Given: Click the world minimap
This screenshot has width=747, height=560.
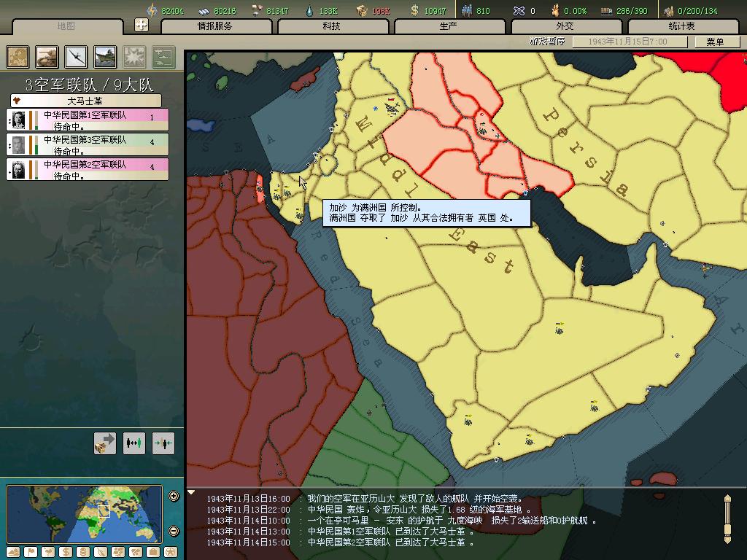Looking at the screenshot, I should coord(85,514).
